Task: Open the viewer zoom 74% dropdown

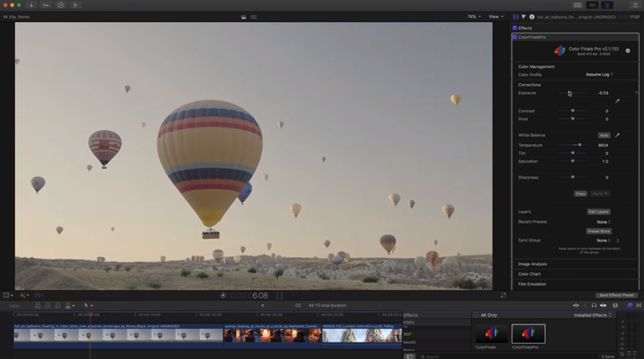Action: coord(474,17)
